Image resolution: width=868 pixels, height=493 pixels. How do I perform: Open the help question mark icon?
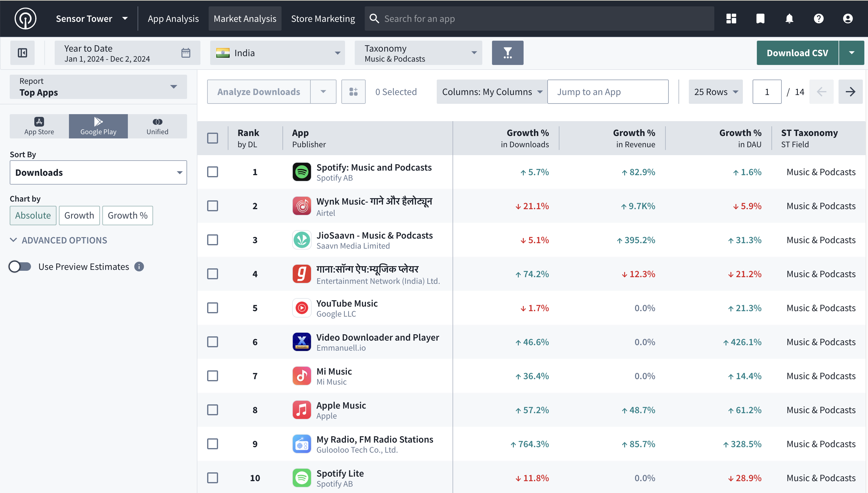818,19
